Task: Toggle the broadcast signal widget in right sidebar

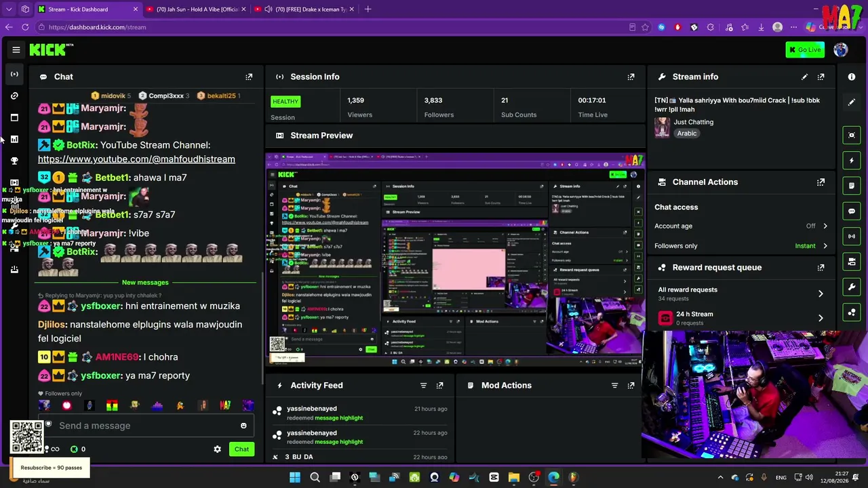Action: click(x=852, y=236)
